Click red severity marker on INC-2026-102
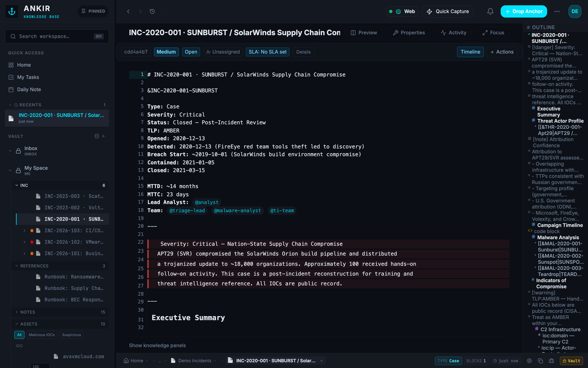Screen dimensions: 588x368 (x=32, y=242)
